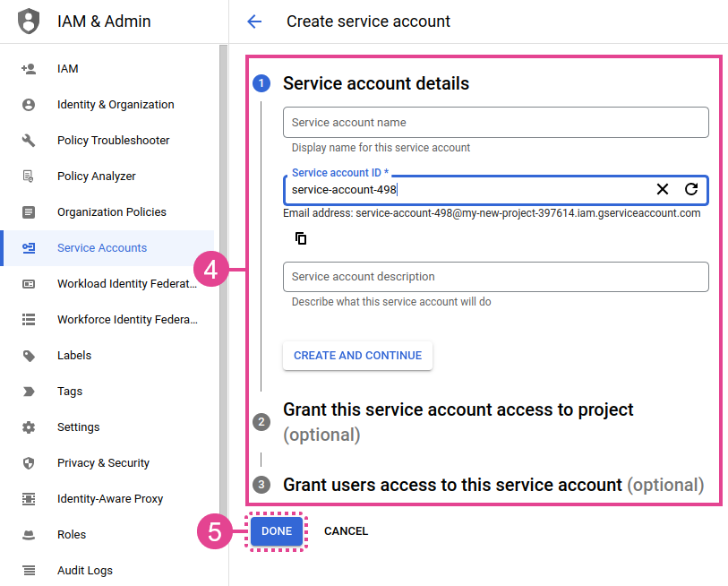Click the IAM add-person icon

pyautogui.click(x=29, y=69)
